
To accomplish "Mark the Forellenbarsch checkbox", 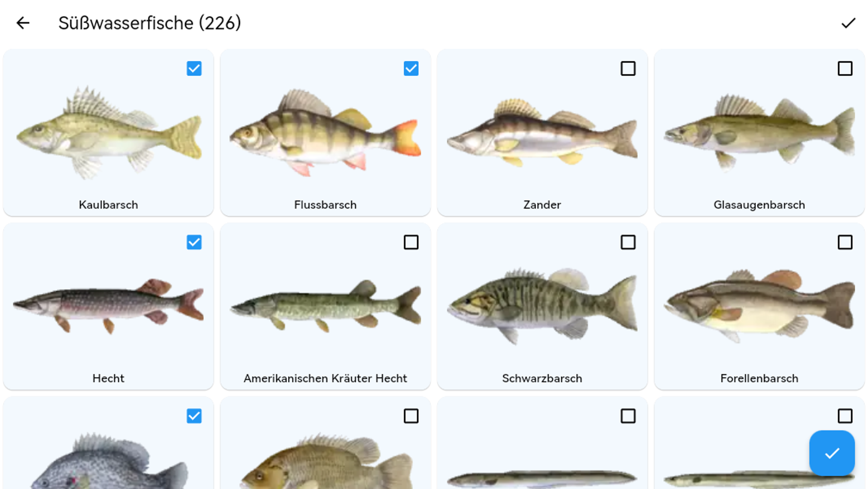I will pyautogui.click(x=845, y=242).
